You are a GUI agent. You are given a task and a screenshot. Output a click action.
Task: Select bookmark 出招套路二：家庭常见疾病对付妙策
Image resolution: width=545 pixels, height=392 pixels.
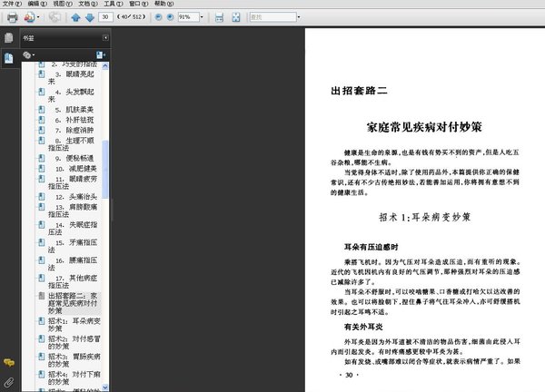[73, 303]
